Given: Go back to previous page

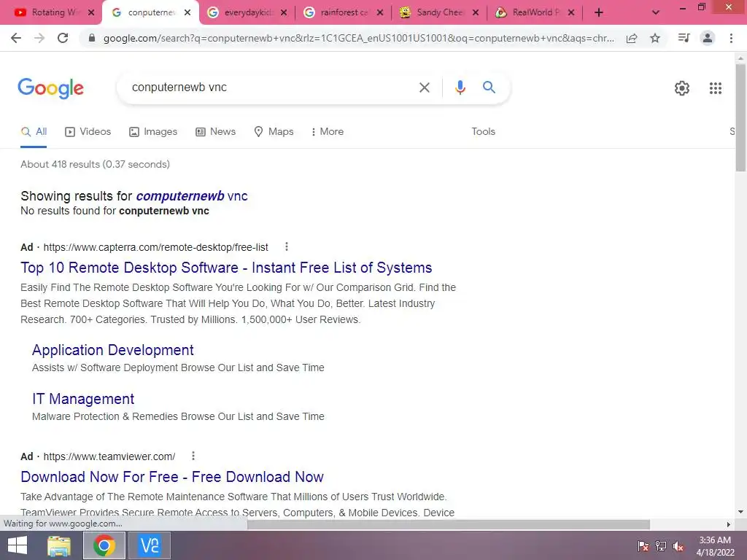Looking at the screenshot, I should pos(16,38).
